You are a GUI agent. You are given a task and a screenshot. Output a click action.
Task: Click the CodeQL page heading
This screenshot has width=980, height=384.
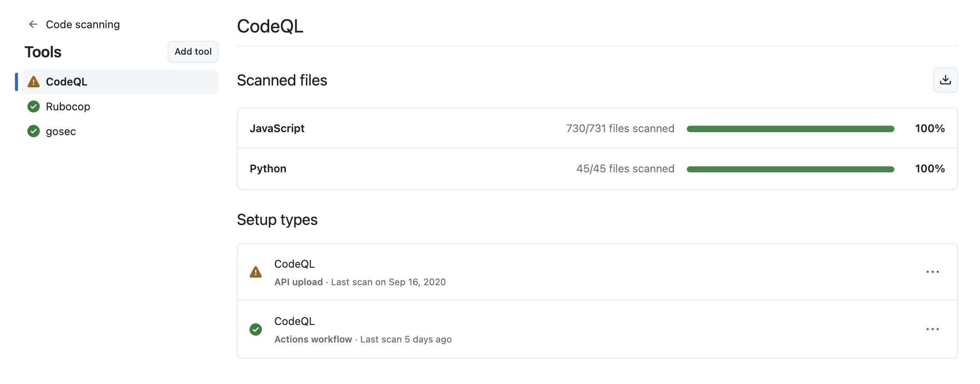point(270,27)
